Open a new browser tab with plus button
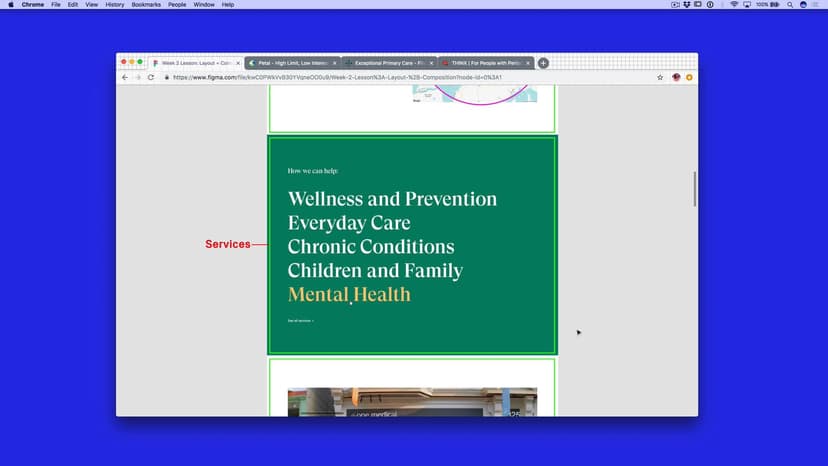Image resolution: width=828 pixels, height=466 pixels. (x=543, y=63)
